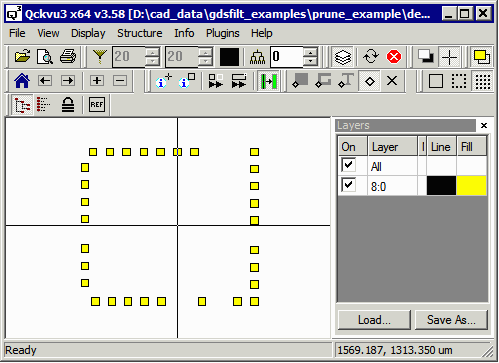
Task: Open the View menu
Action: coord(48,33)
